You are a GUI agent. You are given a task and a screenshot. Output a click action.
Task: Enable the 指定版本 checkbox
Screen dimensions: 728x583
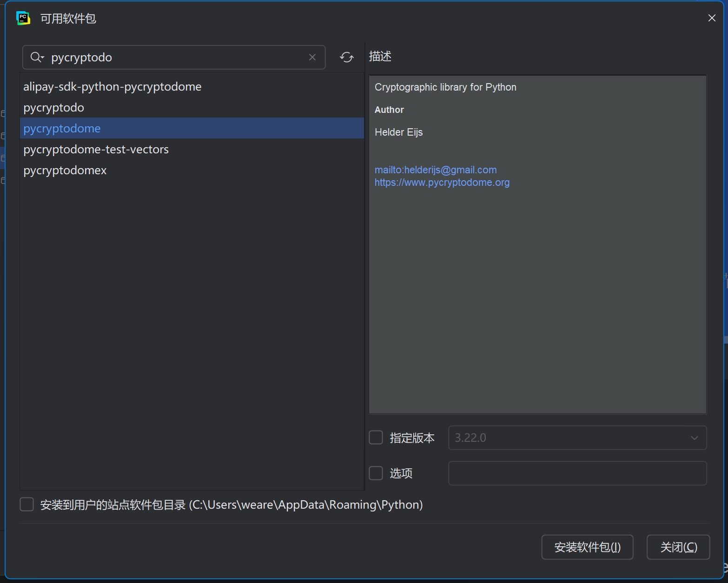click(376, 438)
